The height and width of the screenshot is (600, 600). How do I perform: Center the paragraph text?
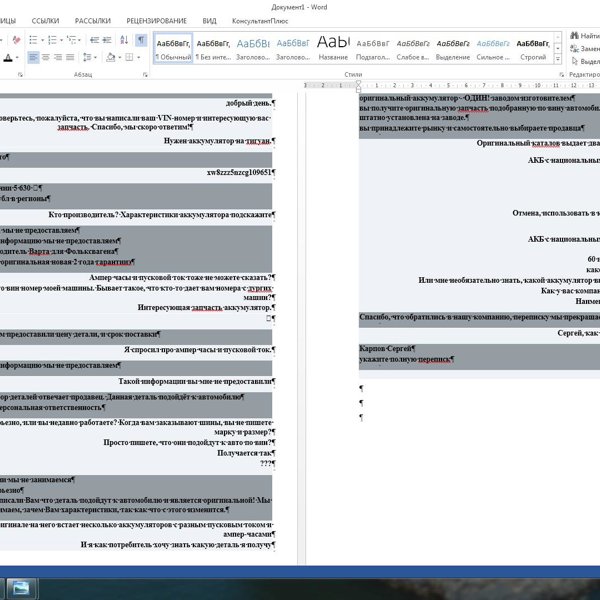46,57
